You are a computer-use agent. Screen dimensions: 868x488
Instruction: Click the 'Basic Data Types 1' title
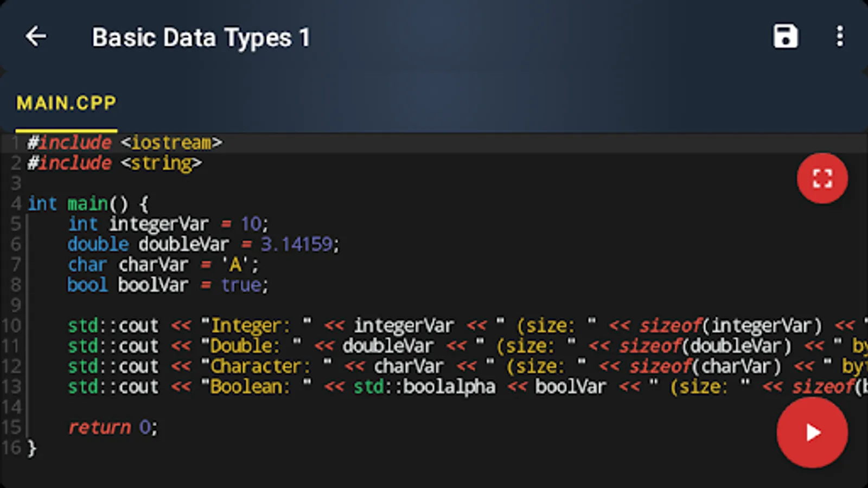click(201, 38)
